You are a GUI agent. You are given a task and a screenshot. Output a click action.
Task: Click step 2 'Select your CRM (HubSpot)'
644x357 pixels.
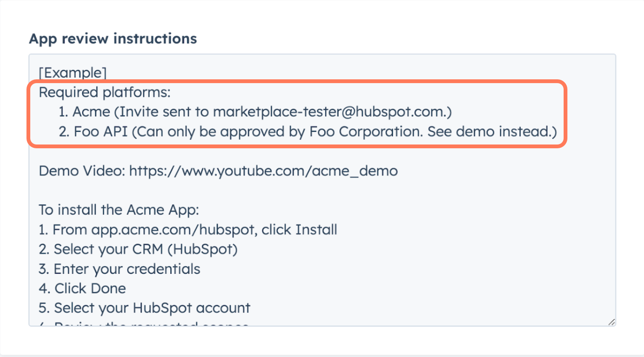point(138,249)
